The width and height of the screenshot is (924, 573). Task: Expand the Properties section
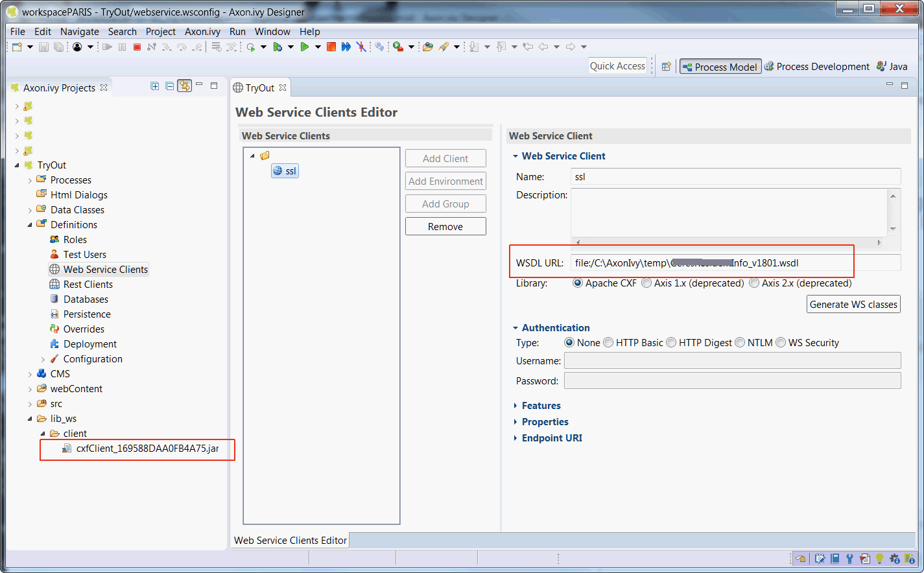point(515,422)
